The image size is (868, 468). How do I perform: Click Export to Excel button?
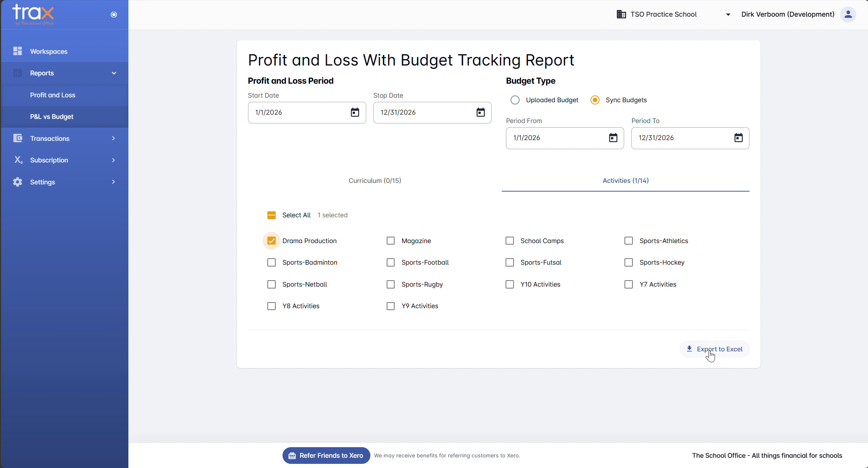[x=714, y=349]
